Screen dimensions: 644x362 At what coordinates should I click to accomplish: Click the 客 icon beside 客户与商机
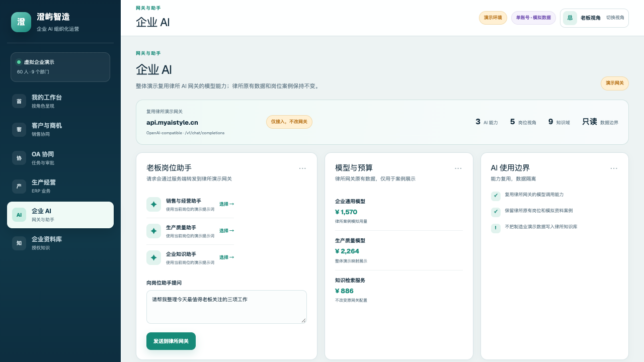pyautogui.click(x=19, y=130)
